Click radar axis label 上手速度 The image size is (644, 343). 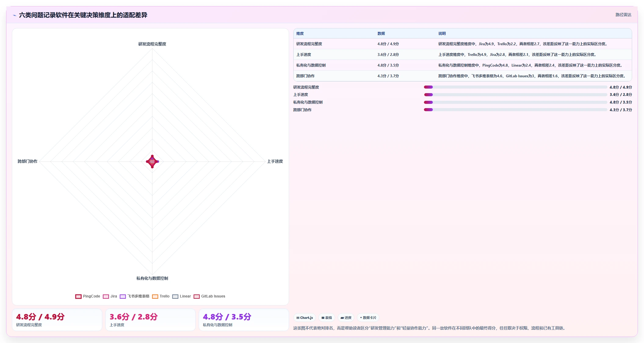[x=275, y=161]
